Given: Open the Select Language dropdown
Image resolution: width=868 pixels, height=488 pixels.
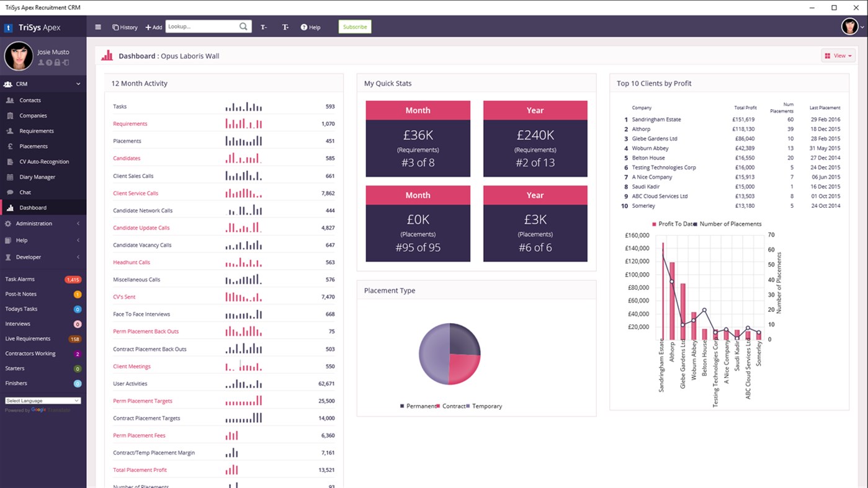Looking at the screenshot, I should click(x=42, y=400).
